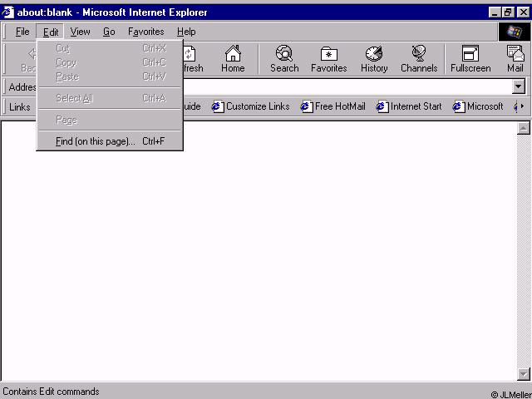Click the Internet Explorer icon in title bar
This screenshot has width=532, height=399.
pos(7,12)
